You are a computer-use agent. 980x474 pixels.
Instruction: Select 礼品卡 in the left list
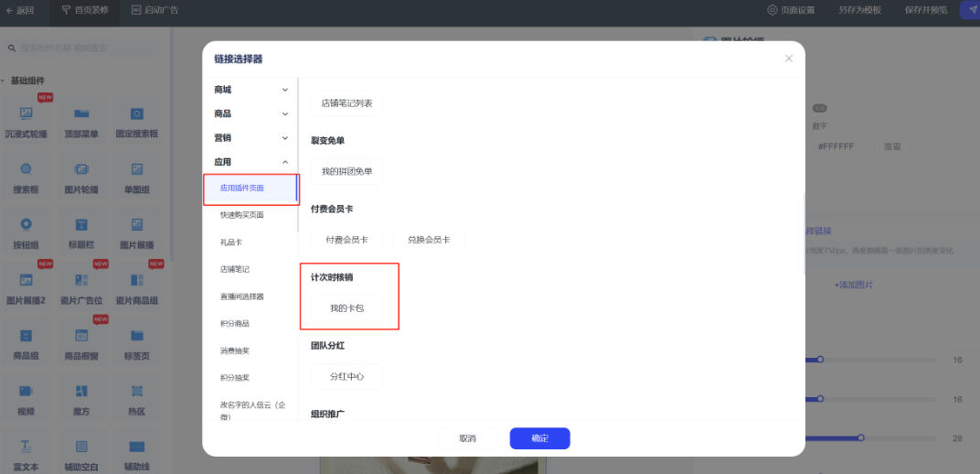point(230,242)
